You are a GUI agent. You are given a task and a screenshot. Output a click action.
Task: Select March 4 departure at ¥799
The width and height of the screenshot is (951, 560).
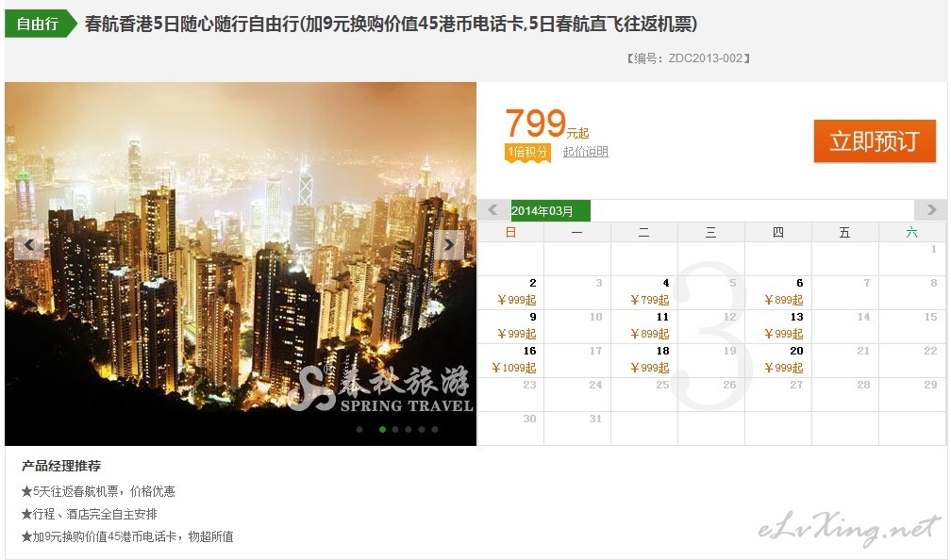click(644, 292)
